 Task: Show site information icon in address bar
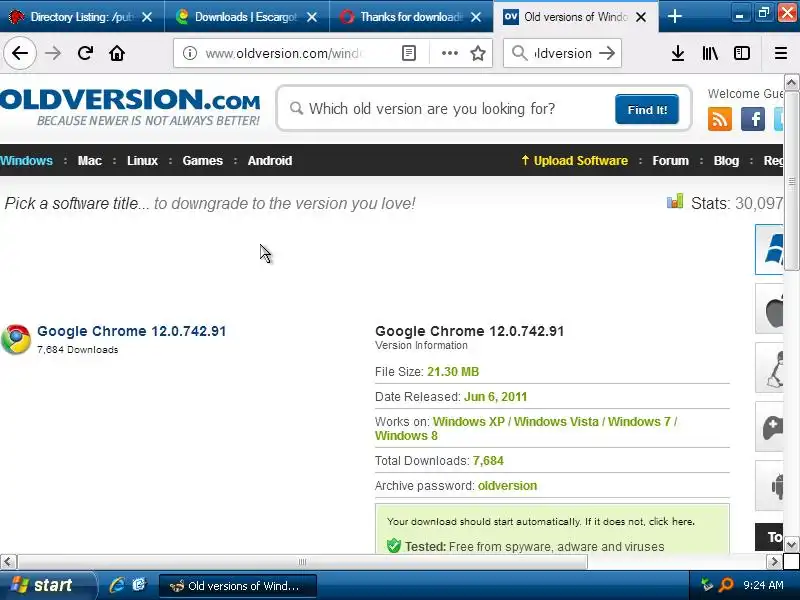pos(190,53)
